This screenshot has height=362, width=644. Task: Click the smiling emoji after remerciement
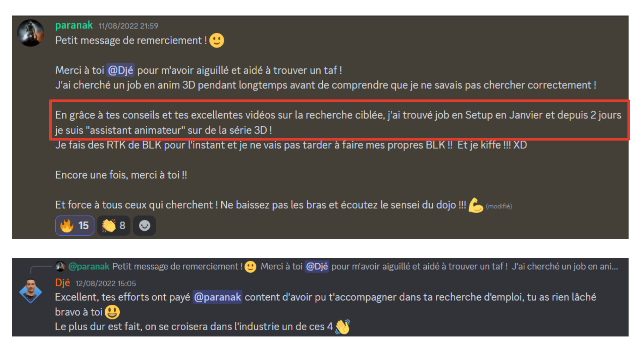pyautogui.click(x=217, y=40)
